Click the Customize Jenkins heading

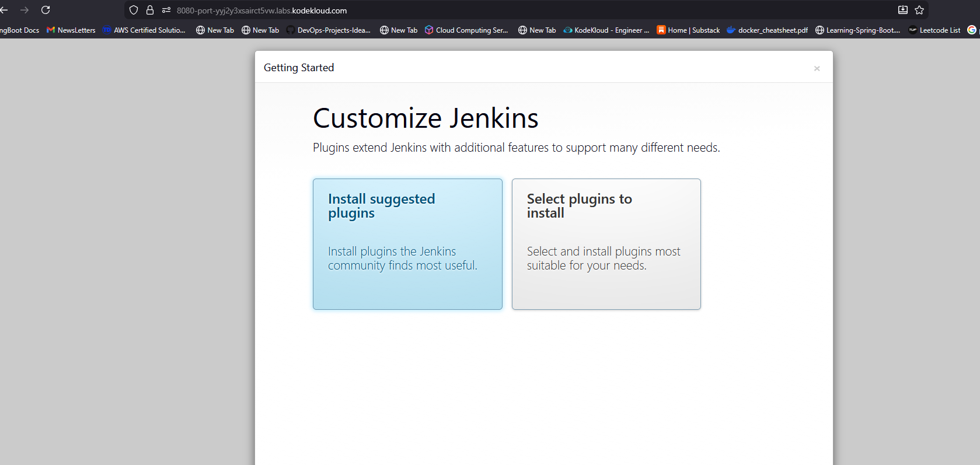(x=426, y=118)
